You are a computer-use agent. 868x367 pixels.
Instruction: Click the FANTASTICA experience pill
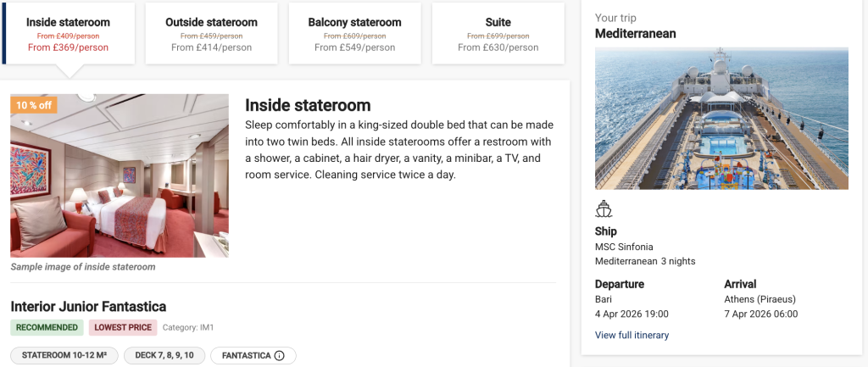(253, 355)
